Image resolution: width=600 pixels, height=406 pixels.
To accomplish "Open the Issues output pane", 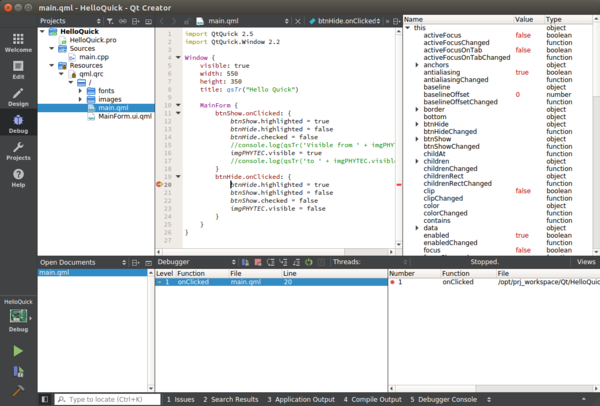I will click(181, 399).
